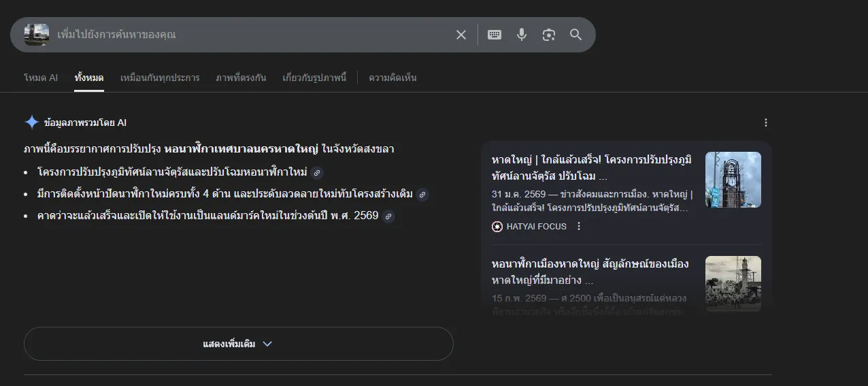Screen dimensions: 868x386
Task: Switch to the โหมด AI tab
Action: pos(41,78)
